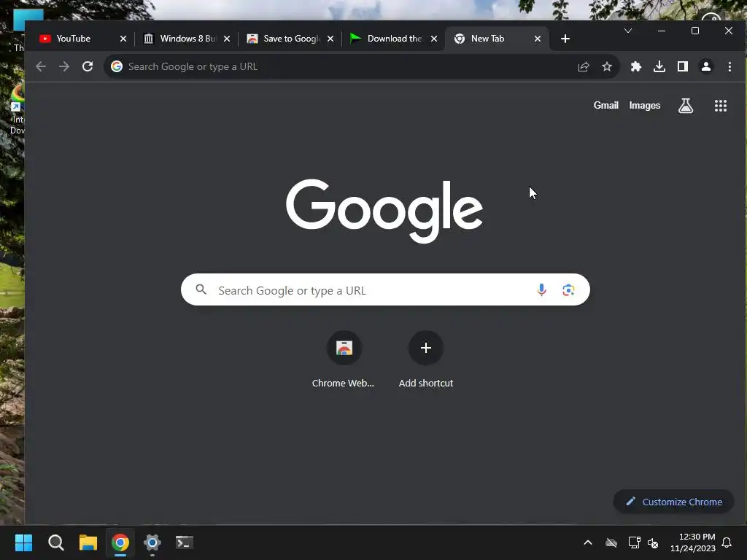The height and width of the screenshot is (560, 747).
Task: Maximize the Chrome window
Action: [x=695, y=31]
